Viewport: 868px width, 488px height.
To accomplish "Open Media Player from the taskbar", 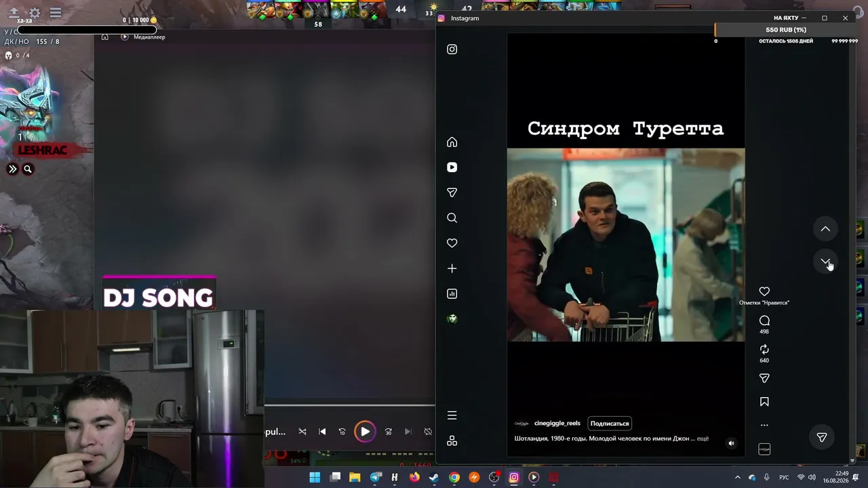I will 534,477.
